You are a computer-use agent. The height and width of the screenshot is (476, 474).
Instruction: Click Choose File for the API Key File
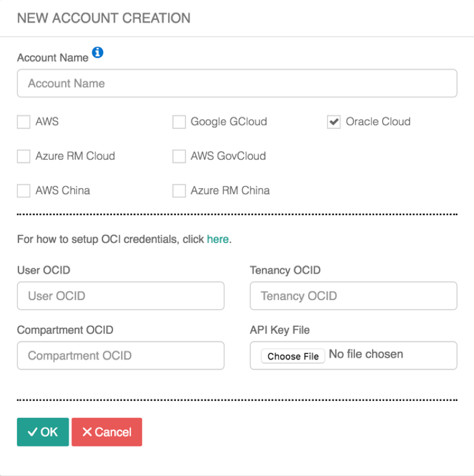point(293,356)
